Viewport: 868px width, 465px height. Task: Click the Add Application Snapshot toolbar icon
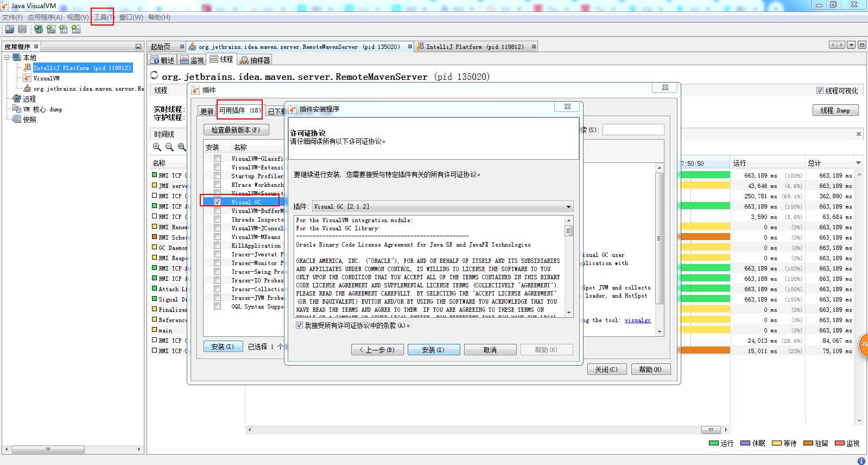(76, 29)
